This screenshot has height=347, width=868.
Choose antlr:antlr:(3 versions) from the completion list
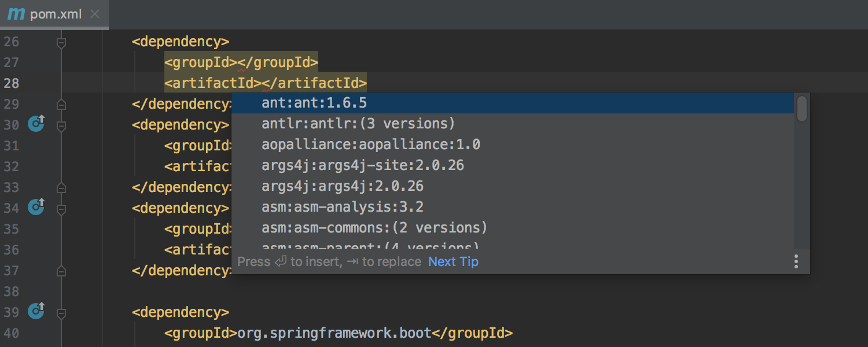(513, 124)
